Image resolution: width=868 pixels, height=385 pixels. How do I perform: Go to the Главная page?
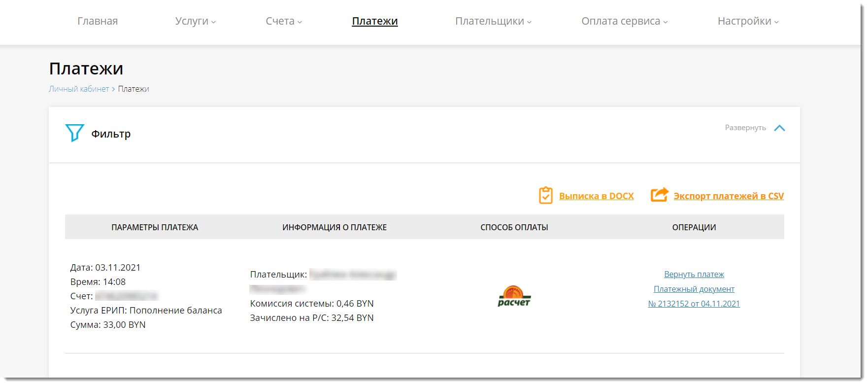tap(98, 21)
